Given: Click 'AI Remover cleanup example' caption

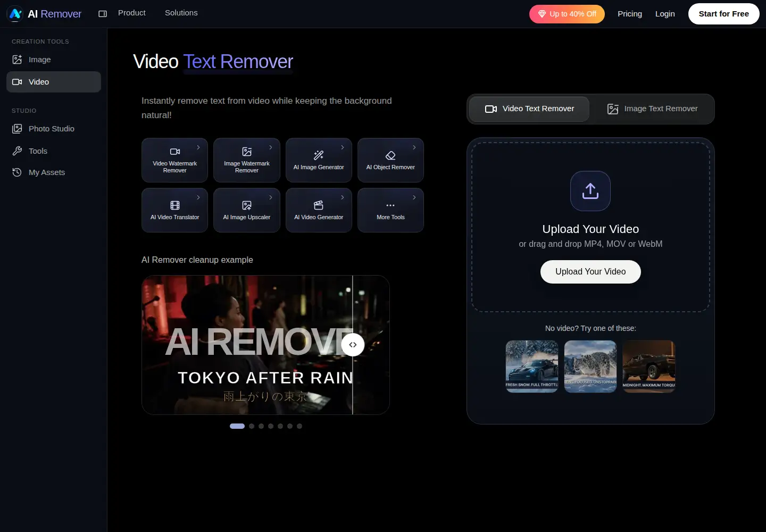Looking at the screenshot, I should (x=197, y=260).
